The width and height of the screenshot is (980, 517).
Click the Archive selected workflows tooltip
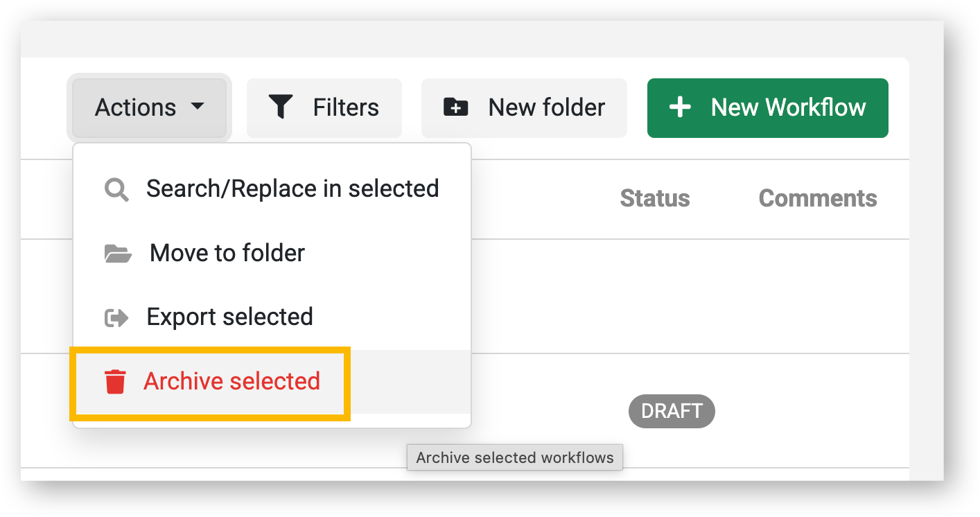pos(515,458)
